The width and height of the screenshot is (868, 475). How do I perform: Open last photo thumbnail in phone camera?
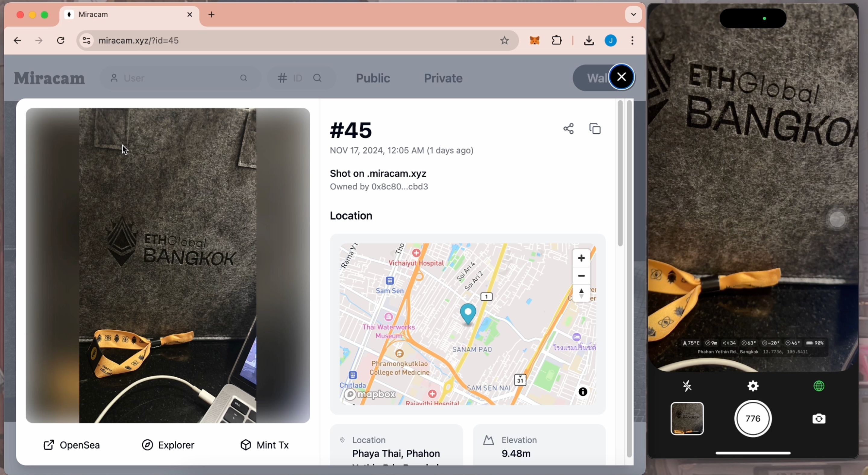[x=687, y=418]
